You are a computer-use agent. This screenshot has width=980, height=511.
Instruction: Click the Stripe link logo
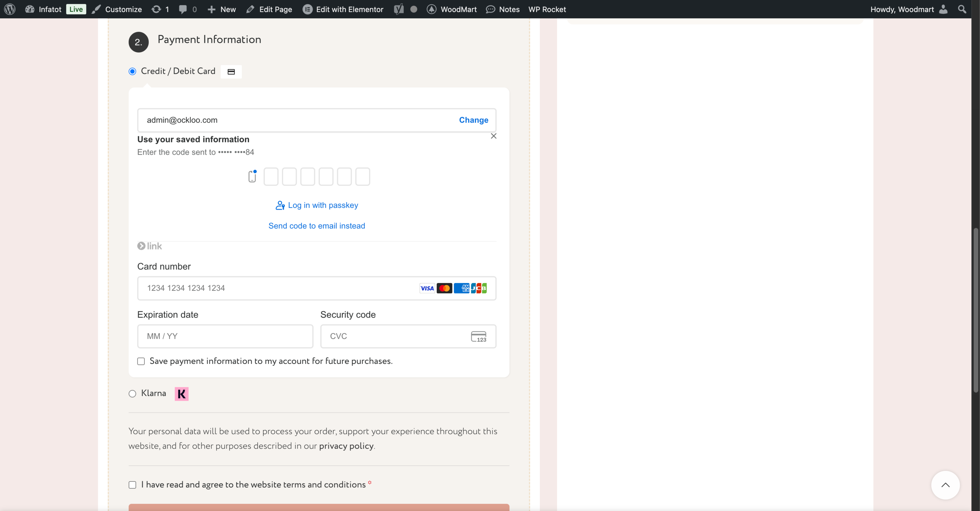pyautogui.click(x=150, y=246)
